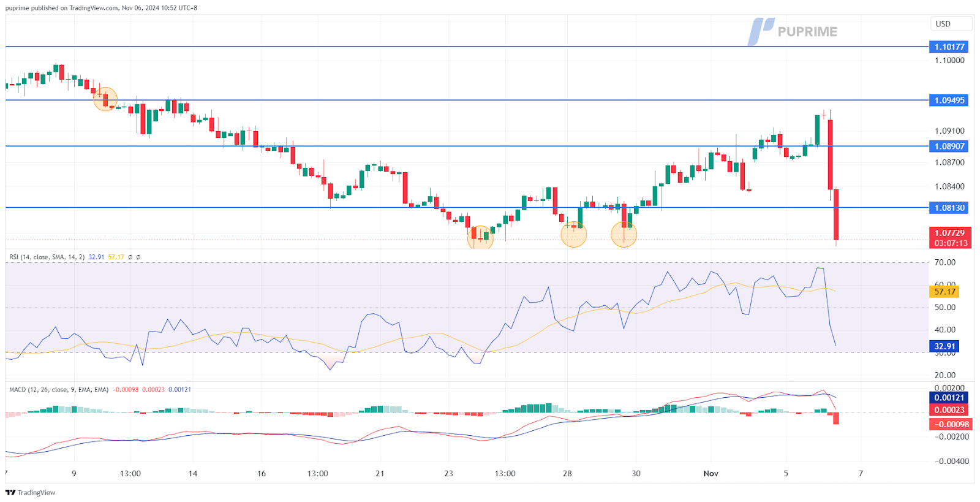980x502 pixels.
Task: Select the orange circle marker near 1.09495 line
Action: (105, 99)
